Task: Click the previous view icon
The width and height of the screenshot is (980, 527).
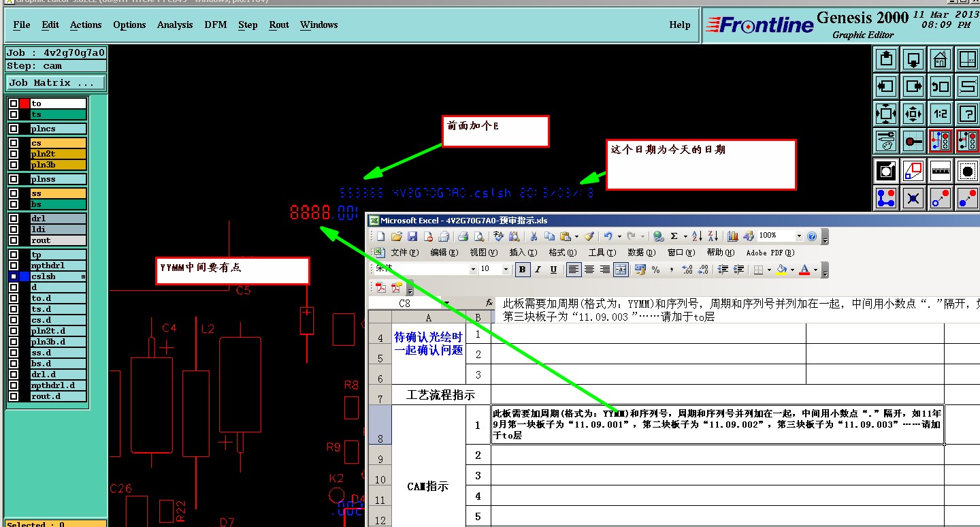Action: [x=940, y=86]
